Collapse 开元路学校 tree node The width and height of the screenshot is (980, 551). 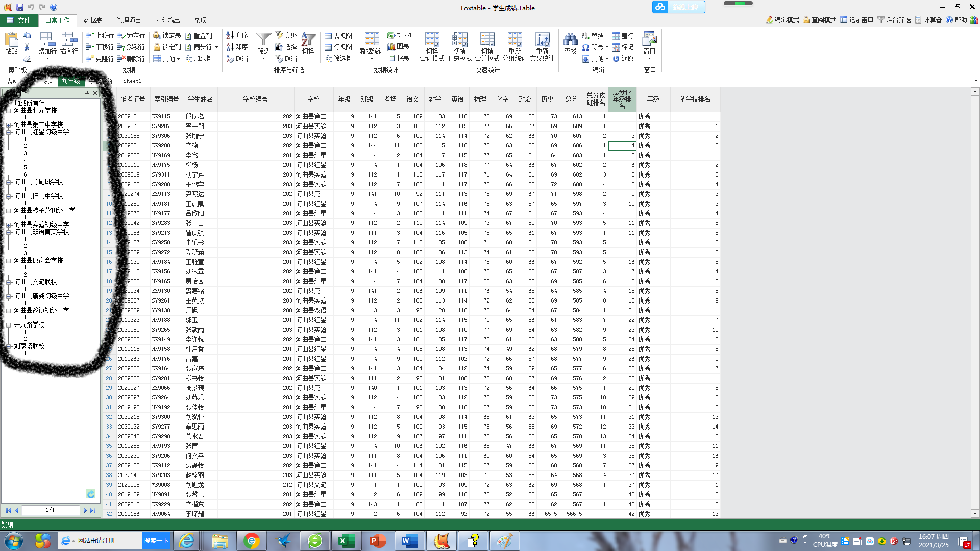9,324
